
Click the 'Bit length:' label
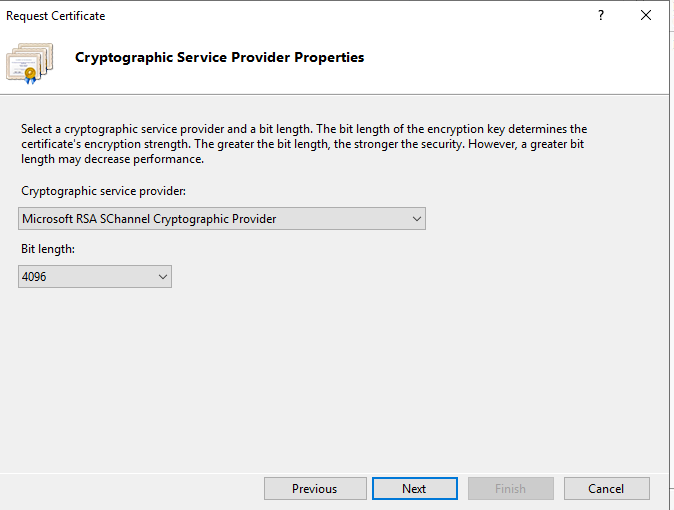pos(46,249)
